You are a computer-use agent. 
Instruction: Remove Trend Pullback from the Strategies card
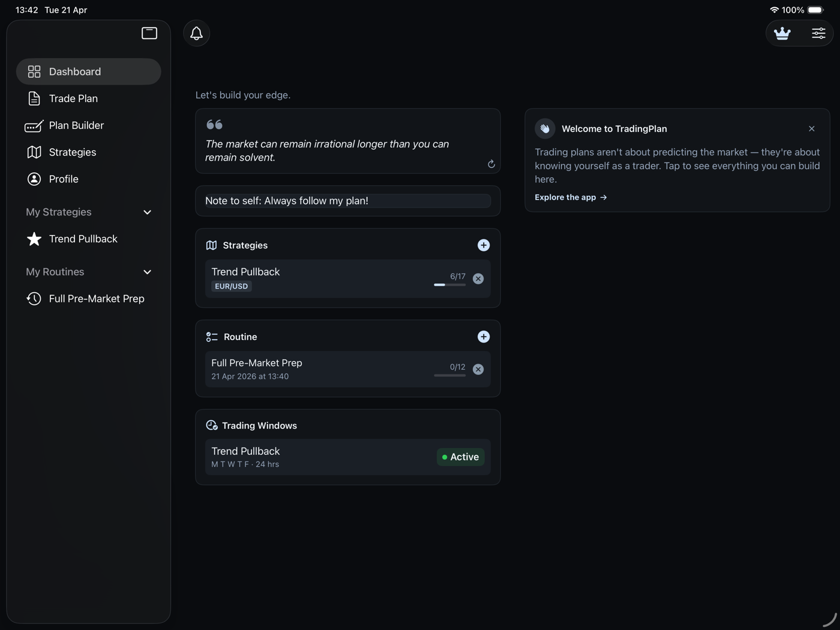click(x=478, y=278)
